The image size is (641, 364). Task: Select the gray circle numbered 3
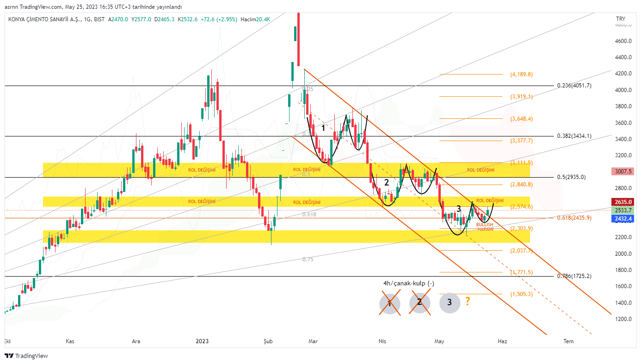coord(450,303)
